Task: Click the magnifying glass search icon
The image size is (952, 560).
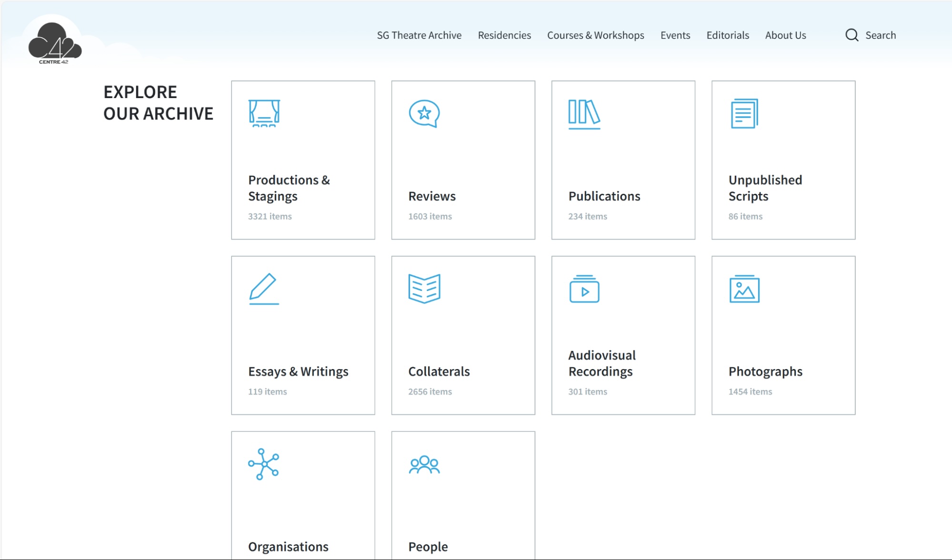Action: [852, 35]
